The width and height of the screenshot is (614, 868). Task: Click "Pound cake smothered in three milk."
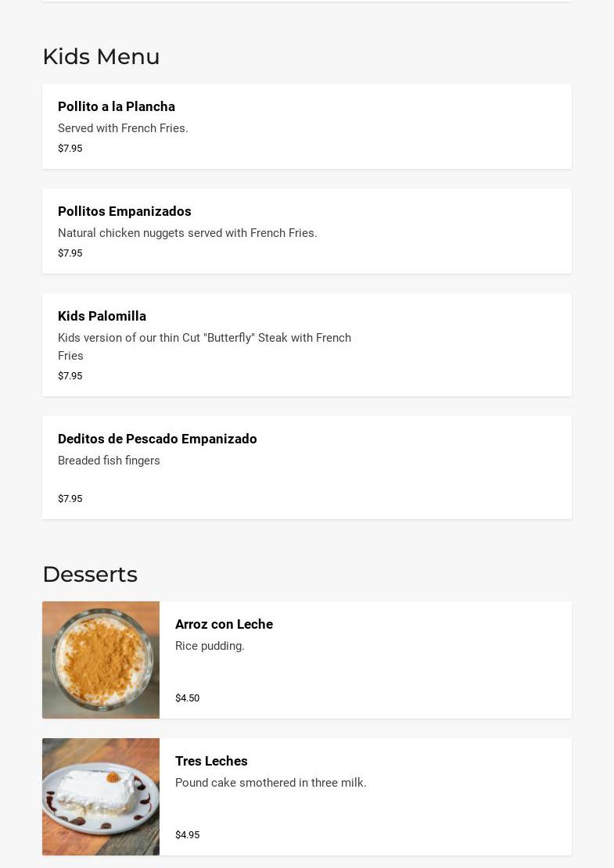point(271,783)
